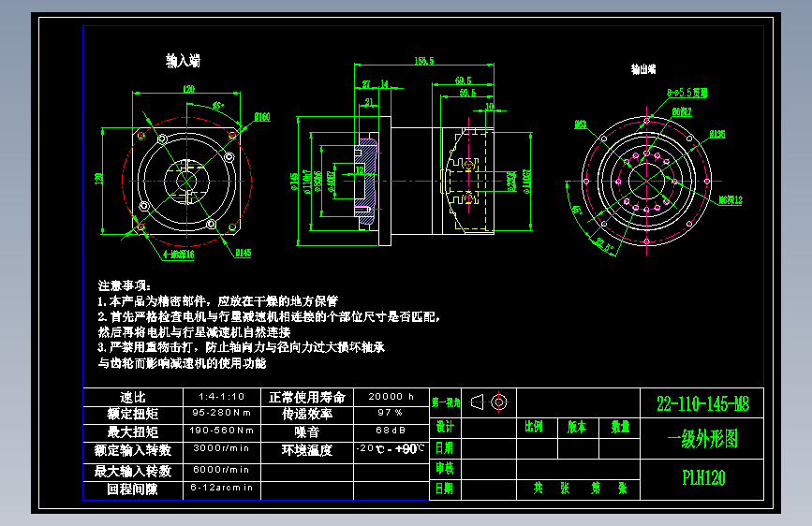
Task: Click the 59.5 dimension text
Action: (x=467, y=92)
